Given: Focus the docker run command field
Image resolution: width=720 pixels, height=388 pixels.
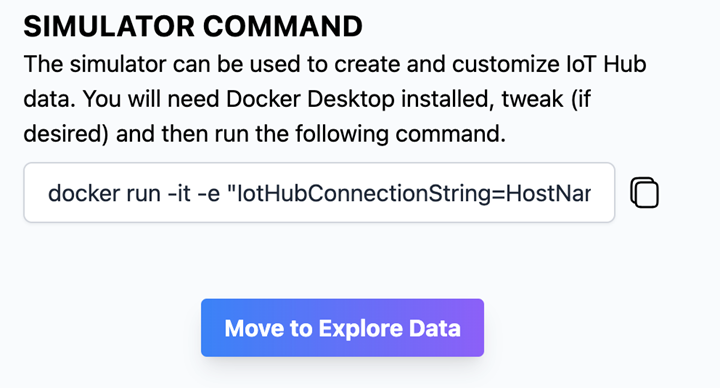Looking at the screenshot, I should click(319, 192).
